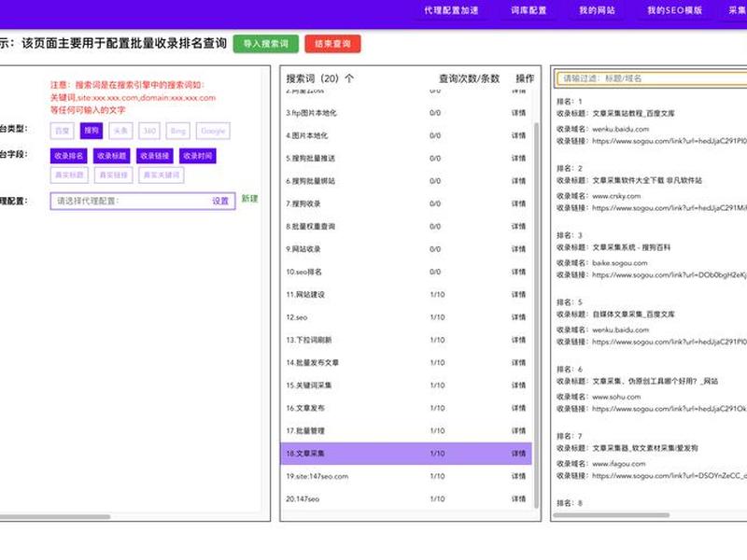Switch to the 我的SEO模板 nav tab

point(674,10)
